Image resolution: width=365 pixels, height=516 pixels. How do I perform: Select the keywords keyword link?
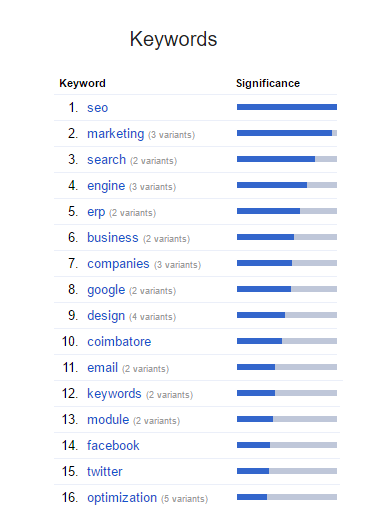point(114,394)
